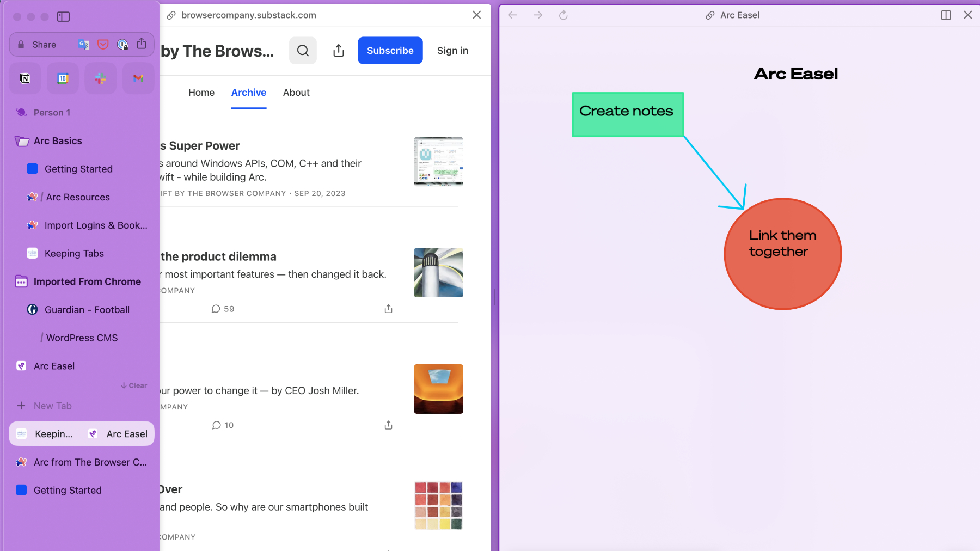Open the Google Calendar pinned favorite
980x551 pixels.
click(63, 78)
